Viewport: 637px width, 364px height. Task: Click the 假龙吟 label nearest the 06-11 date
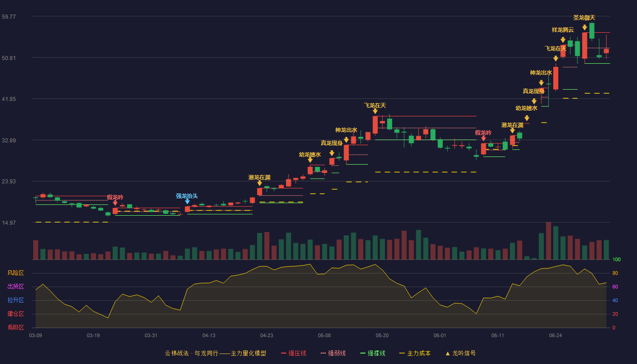[x=483, y=133]
